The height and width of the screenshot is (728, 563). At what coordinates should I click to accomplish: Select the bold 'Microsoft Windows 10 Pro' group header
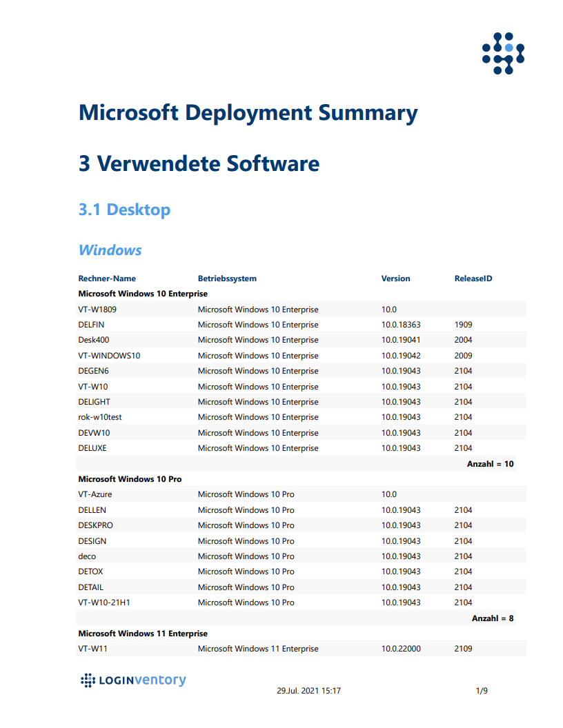pos(130,479)
